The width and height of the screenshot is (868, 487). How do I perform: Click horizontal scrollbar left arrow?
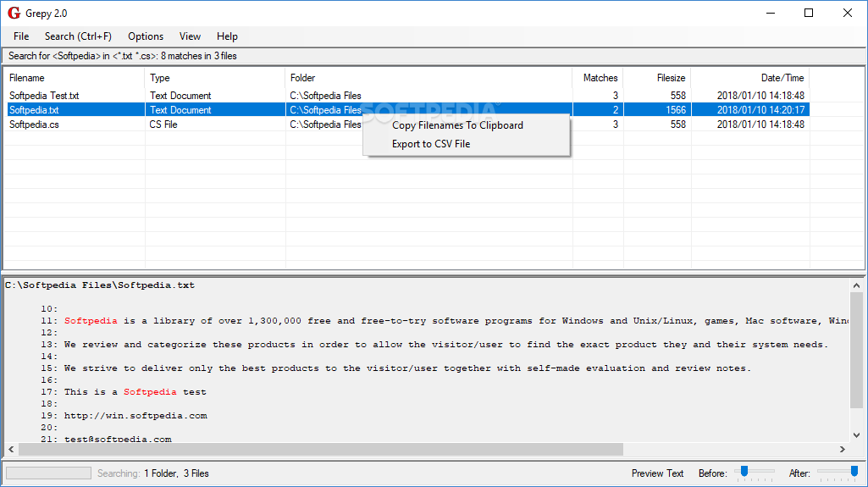tap(11, 450)
